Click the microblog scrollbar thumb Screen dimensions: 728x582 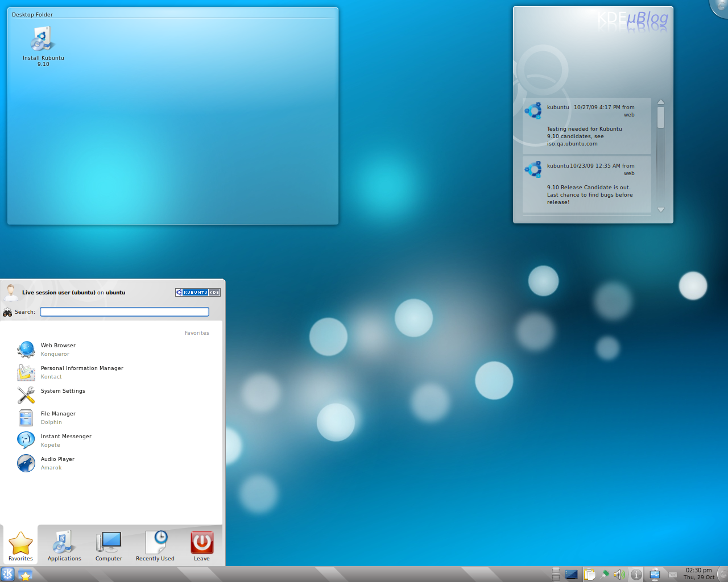point(661,118)
